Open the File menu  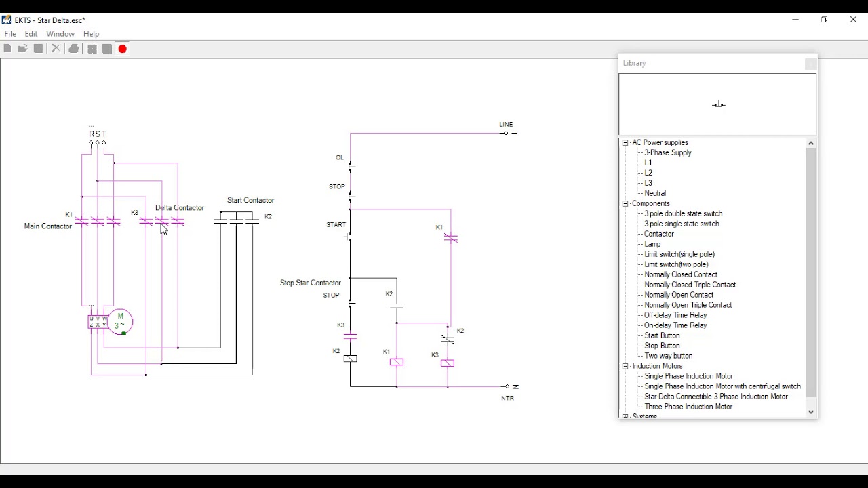coord(10,34)
